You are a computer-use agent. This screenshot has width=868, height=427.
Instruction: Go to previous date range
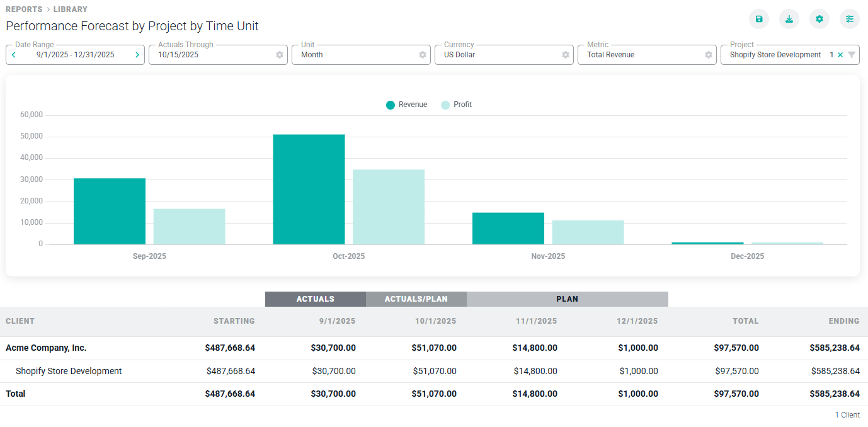14,55
